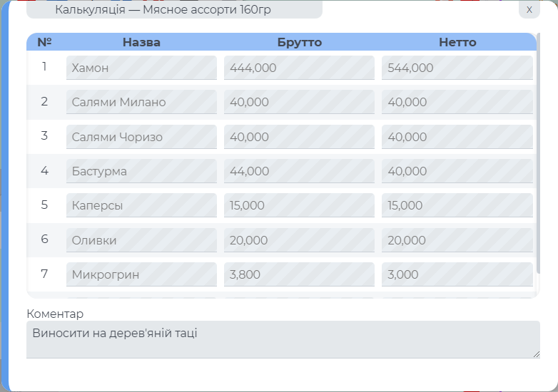Click the Микрогрин netto value 3,000

(457, 274)
